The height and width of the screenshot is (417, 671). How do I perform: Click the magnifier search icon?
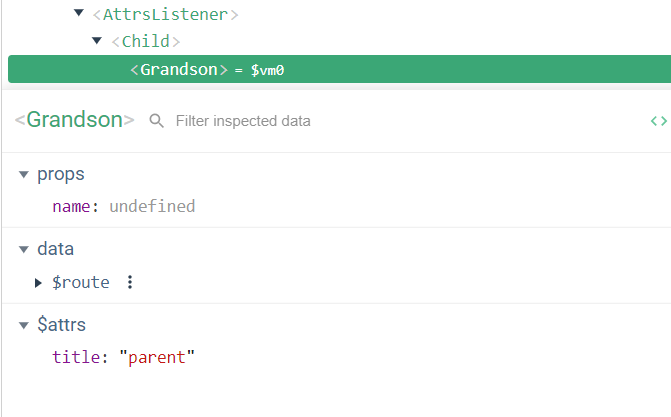point(157,121)
